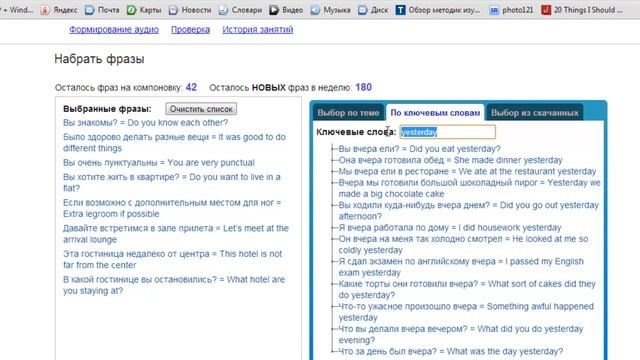
Task: Click the remaining phrases count 42
Action: pos(191,87)
